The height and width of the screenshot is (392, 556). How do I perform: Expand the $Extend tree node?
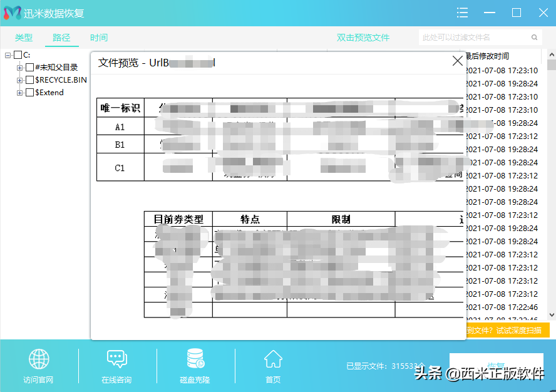coord(19,92)
